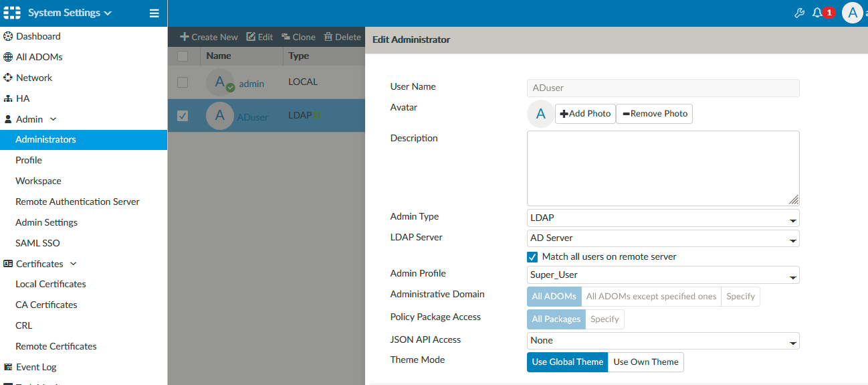Tick the admin row checkbox
Viewport: 868px width, 385px height.
pyautogui.click(x=183, y=82)
